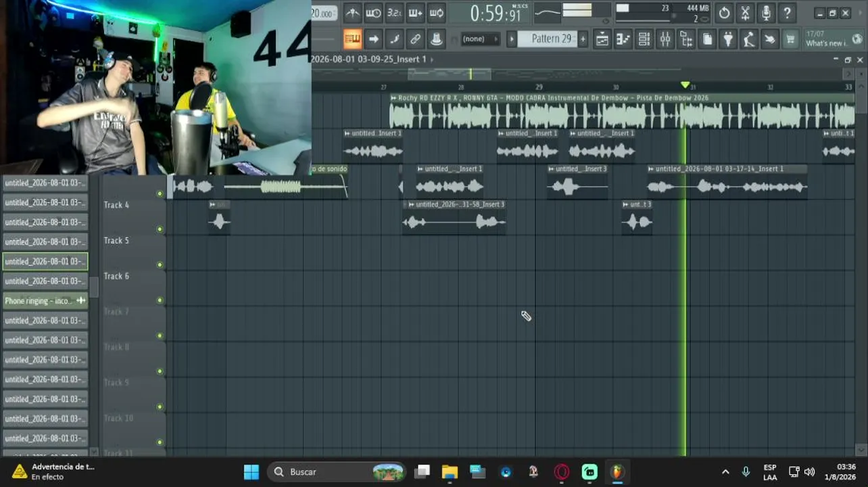Enable wait for input before playing

click(x=373, y=13)
